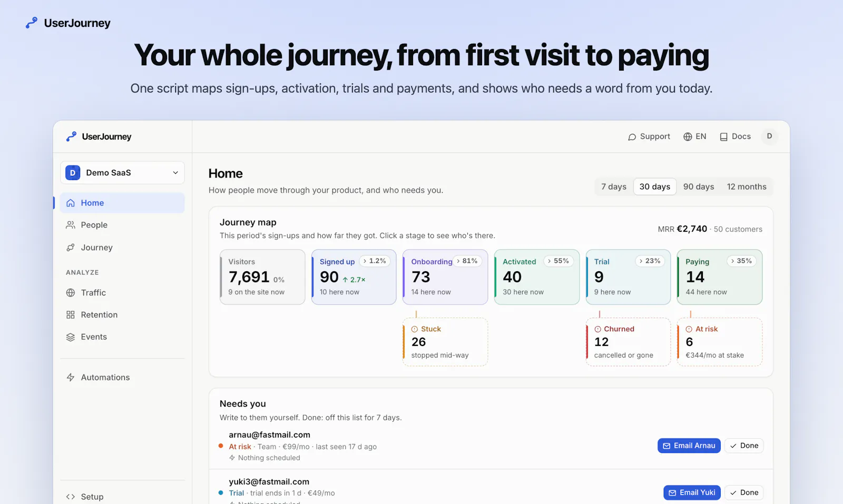Open the D user avatar menu
Viewport: 843px width, 504px height.
click(x=769, y=136)
